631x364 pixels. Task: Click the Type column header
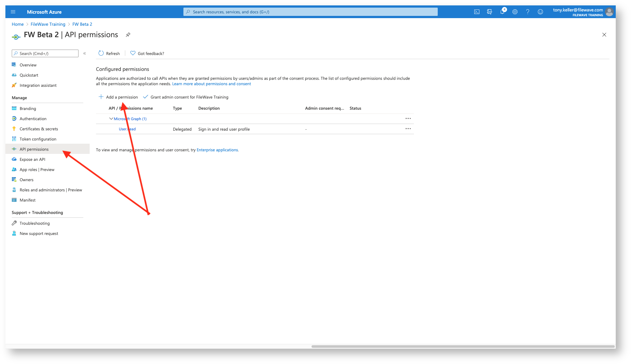(177, 108)
